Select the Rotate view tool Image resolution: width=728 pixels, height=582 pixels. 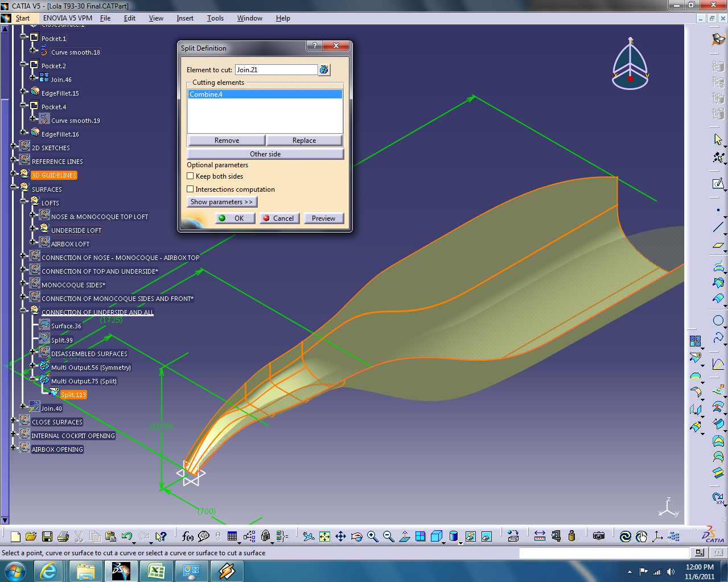356,536
